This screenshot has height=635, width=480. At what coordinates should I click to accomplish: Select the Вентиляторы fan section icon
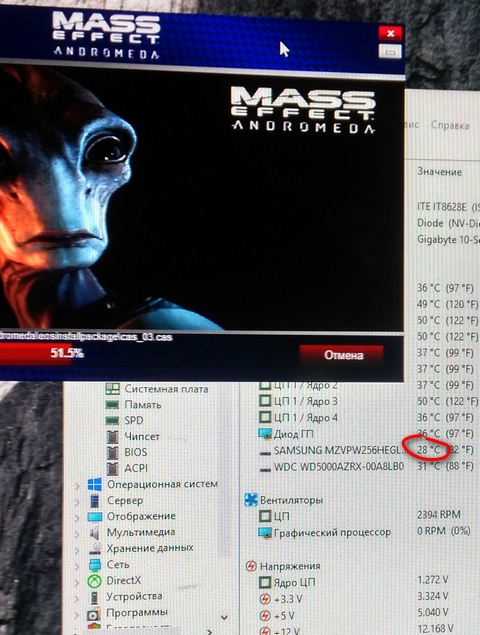[x=251, y=500]
